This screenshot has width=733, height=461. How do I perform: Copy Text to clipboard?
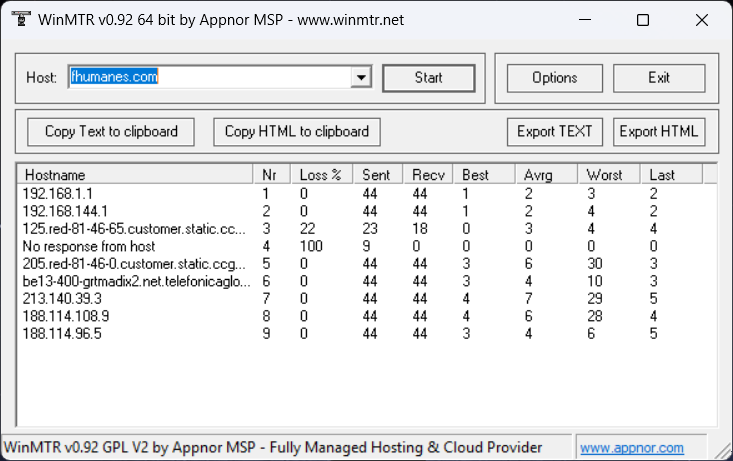point(111,131)
